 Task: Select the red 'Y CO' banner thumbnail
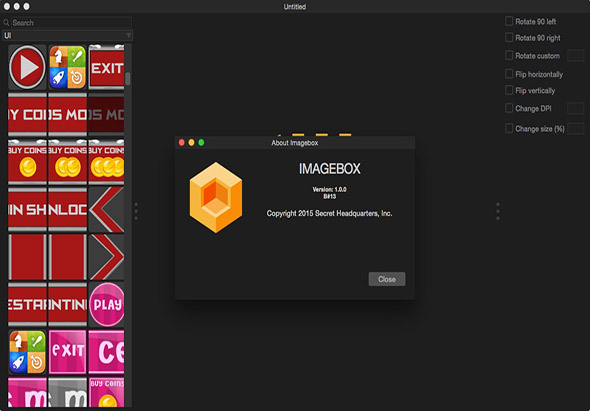tap(27, 114)
